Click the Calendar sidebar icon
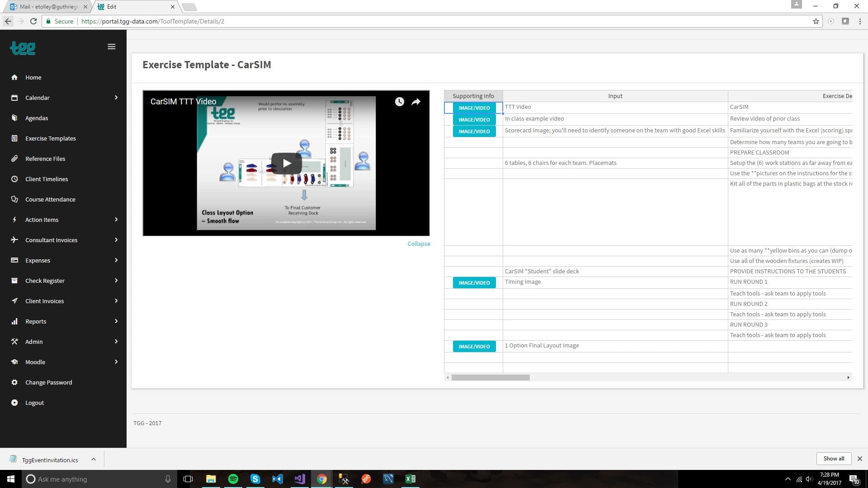The height and width of the screenshot is (488, 868). (14, 98)
